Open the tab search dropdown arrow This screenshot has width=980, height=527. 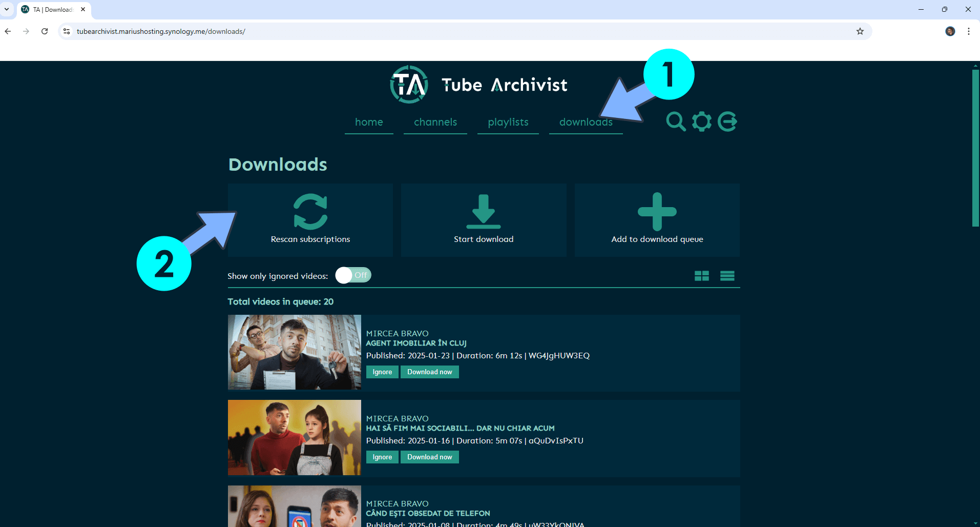pos(7,9)
